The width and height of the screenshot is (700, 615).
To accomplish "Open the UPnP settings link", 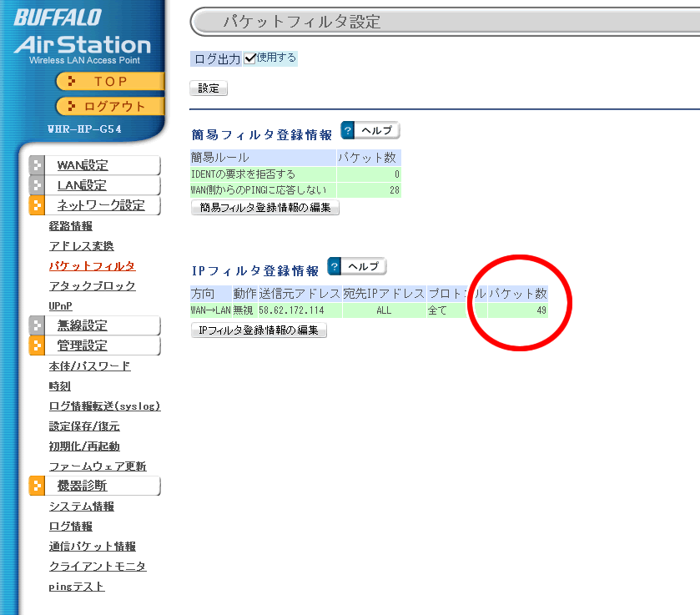I will point(60,306).
